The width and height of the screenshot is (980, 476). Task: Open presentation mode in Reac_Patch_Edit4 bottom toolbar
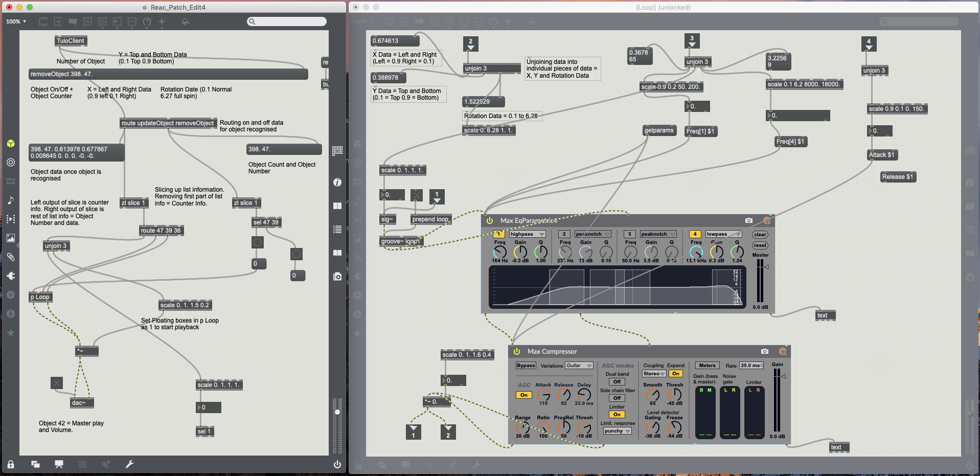(x=59, y=464)
